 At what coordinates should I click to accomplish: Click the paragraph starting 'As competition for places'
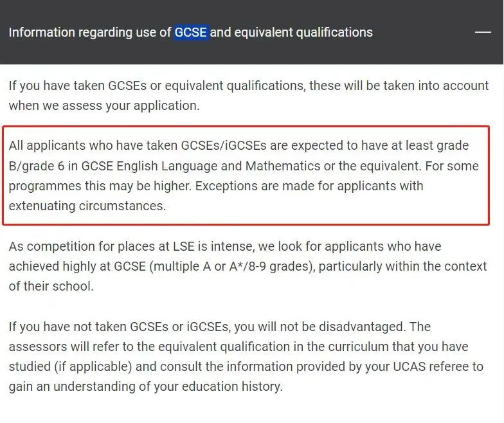click(248, 266)
